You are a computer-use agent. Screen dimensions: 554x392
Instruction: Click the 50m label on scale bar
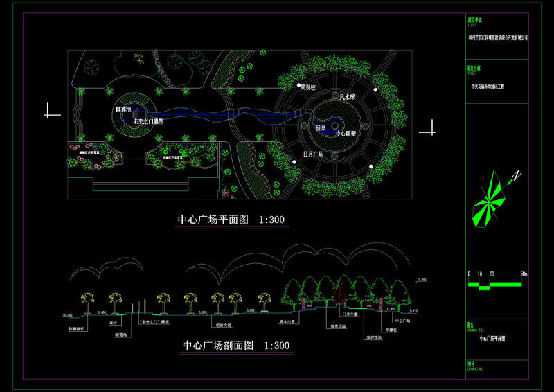[524, 274]
